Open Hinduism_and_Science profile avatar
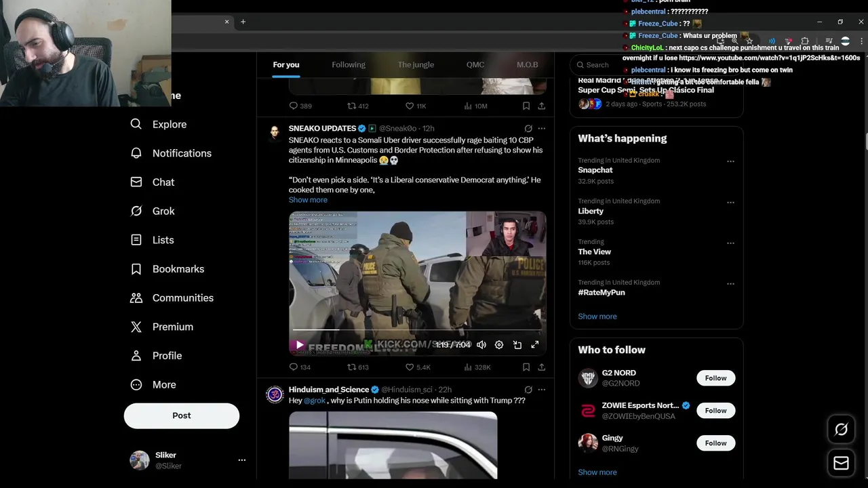The image size is (868, 488). pos(275,395)
